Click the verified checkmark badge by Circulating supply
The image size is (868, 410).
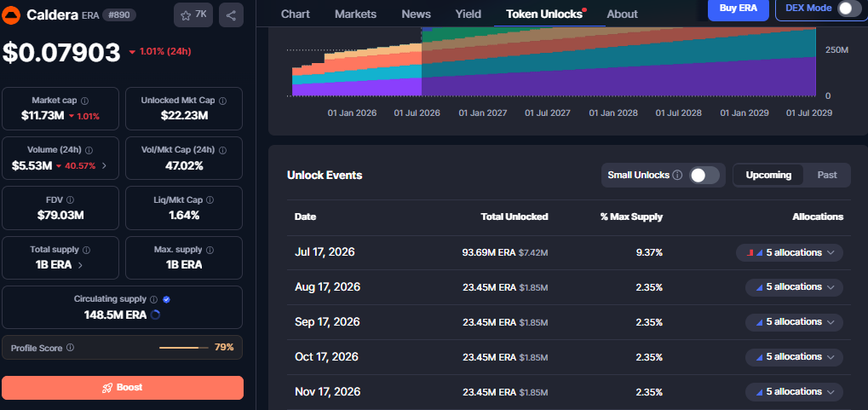[167, 299]
